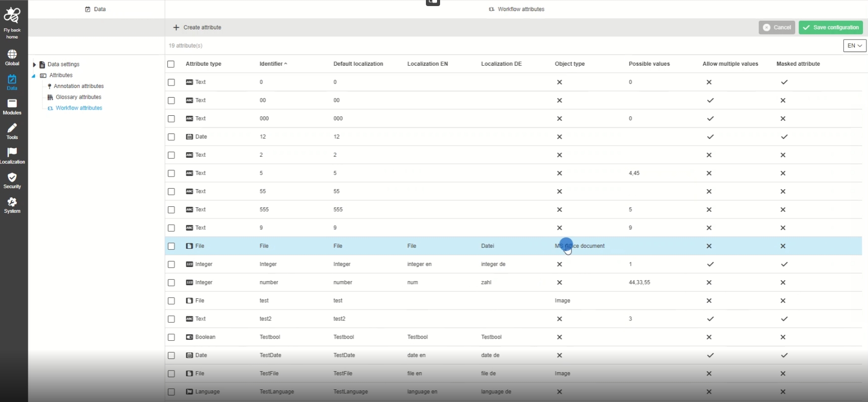The image size is (868, 402).
Task: Select the checkbox for Date attribute 12
Action: coord(171,137)
